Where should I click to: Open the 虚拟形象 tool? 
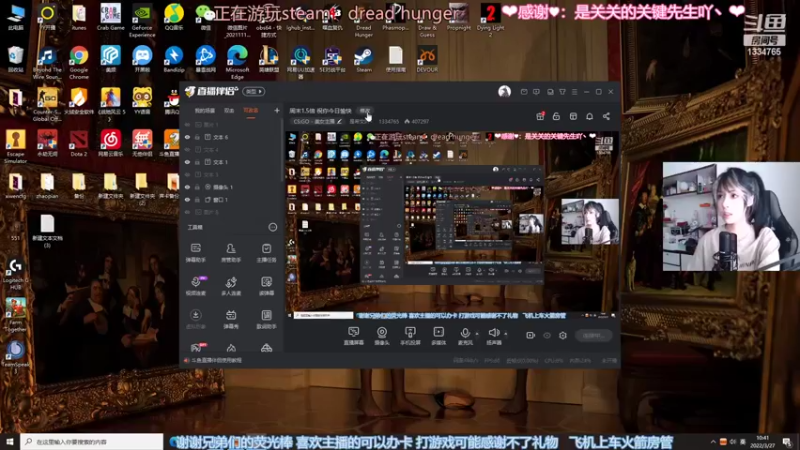(x=195, y=319)
